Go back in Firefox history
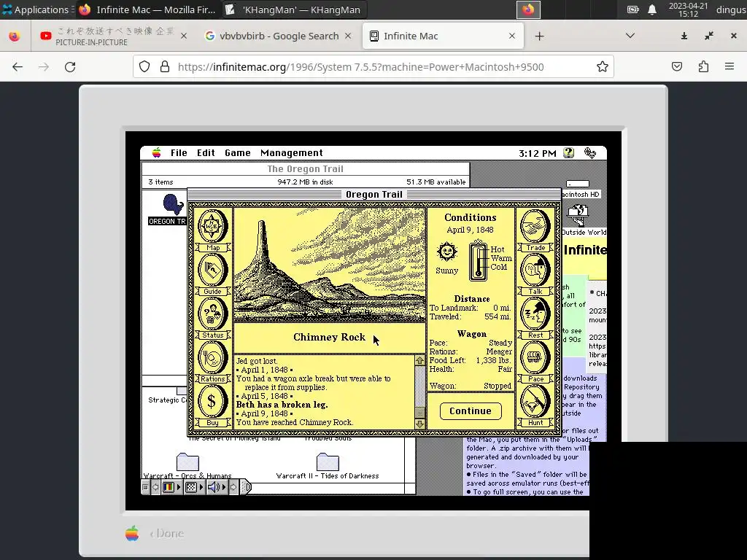 pos(18,66)
